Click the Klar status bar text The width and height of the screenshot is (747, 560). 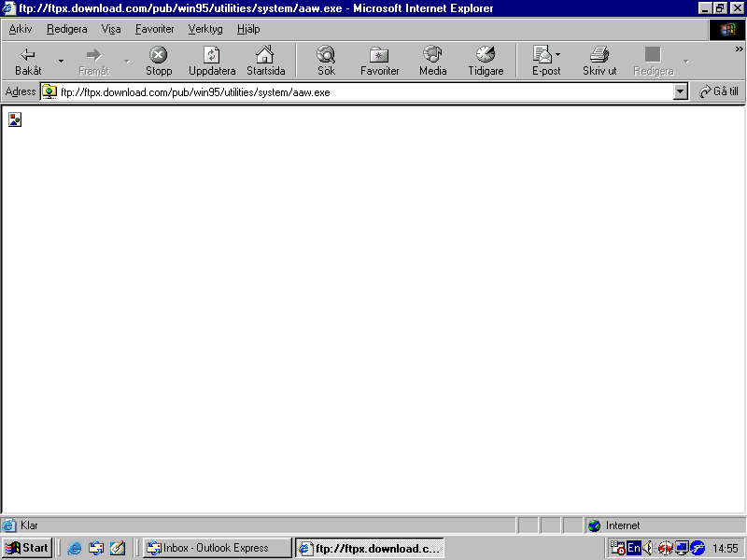29,525
